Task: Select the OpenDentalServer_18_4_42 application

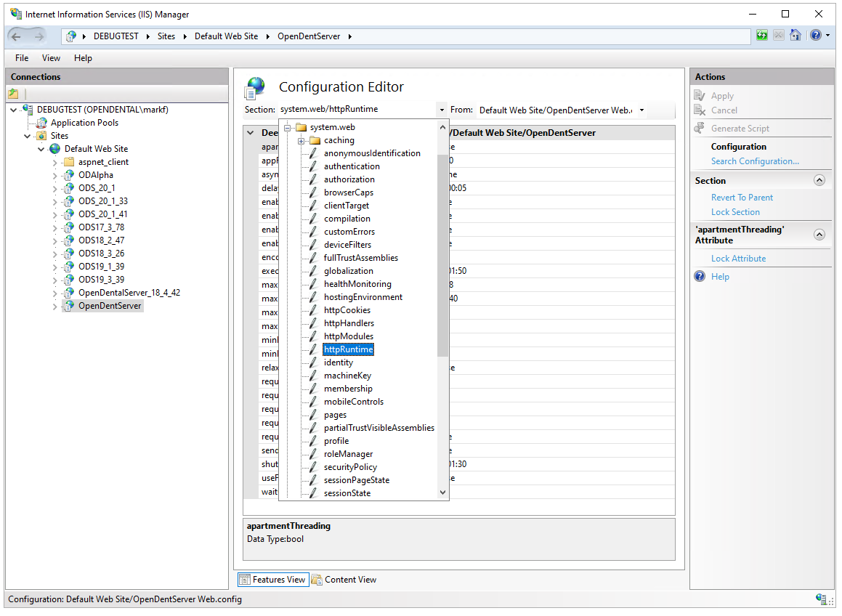Action: pos(129,293)
